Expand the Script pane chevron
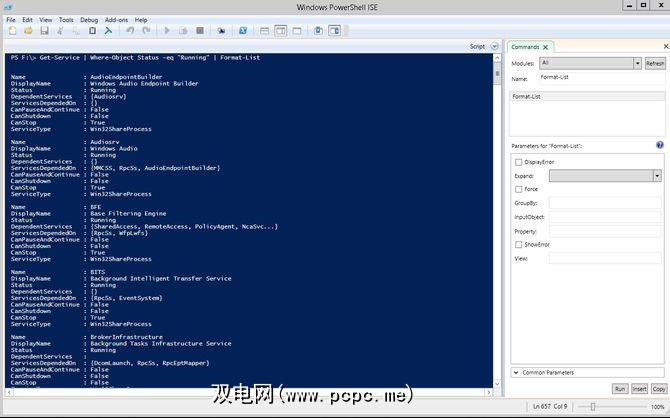The image size is (670, 418). pos(494,46)
